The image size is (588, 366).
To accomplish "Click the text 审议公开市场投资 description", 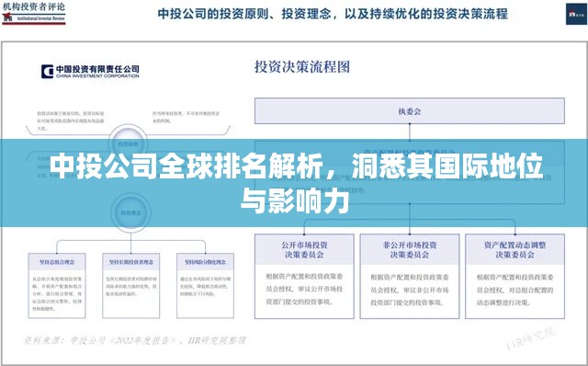I will click(x=304, y=289).
